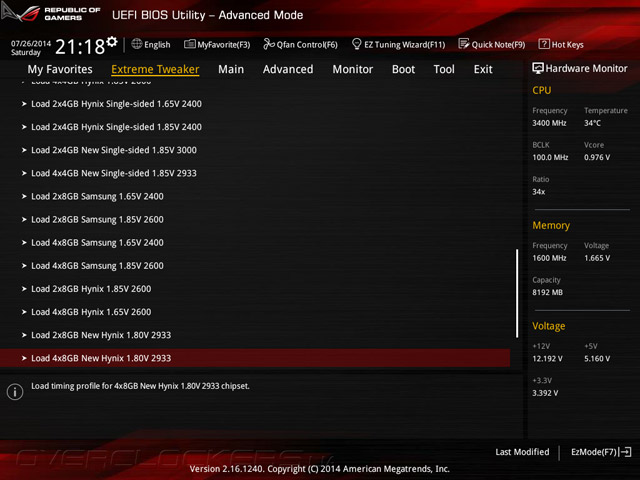Show Hot Keys list
This screenshot has height=480, width=640.
coord(568,44)
